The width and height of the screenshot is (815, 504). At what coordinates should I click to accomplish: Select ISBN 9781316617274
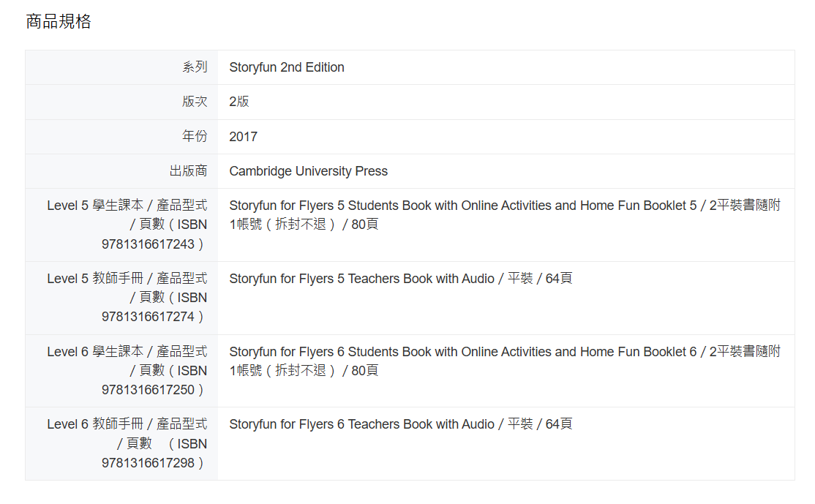click(148, 317)
